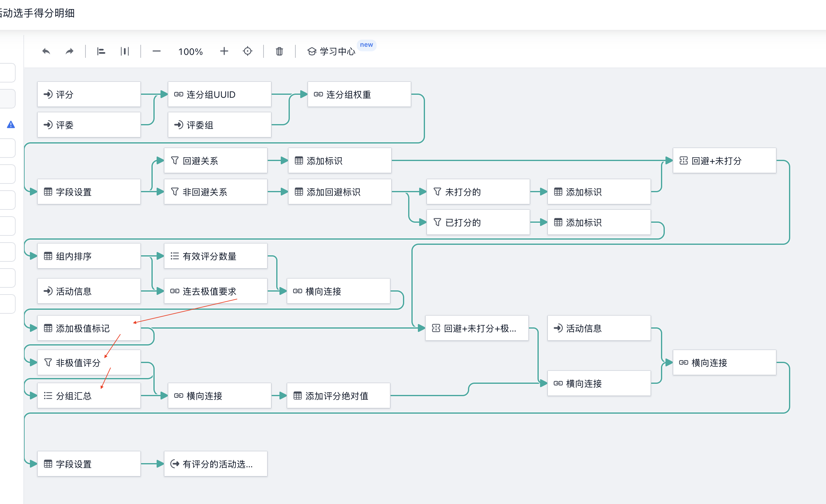The height and width of the screenshot is (504, 826).
Task: Select the 回避+未打分 union node
Action: 724,160
